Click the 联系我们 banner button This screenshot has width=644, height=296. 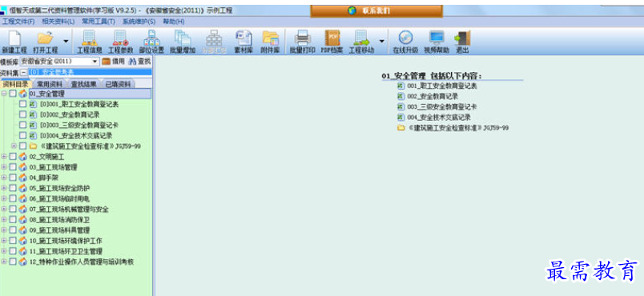tap(376, 11)
